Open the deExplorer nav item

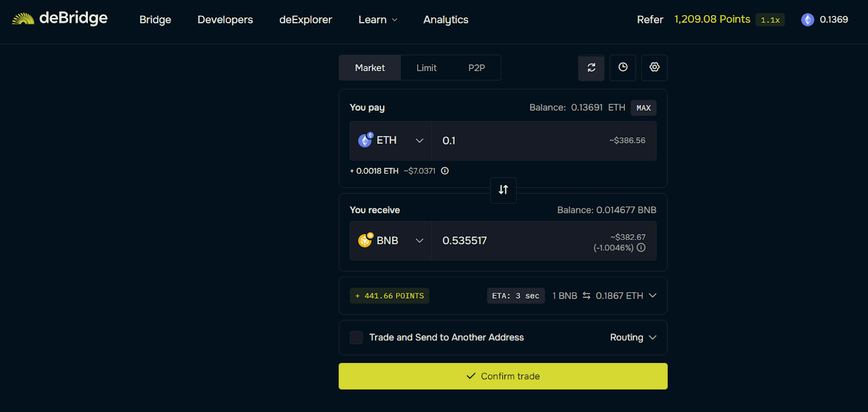(x=305, y=20)
